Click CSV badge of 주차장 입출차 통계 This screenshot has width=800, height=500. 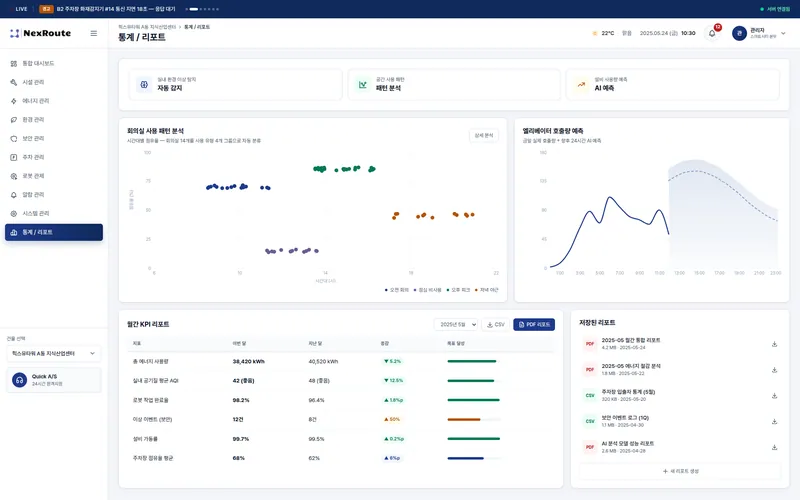(590, 395)
